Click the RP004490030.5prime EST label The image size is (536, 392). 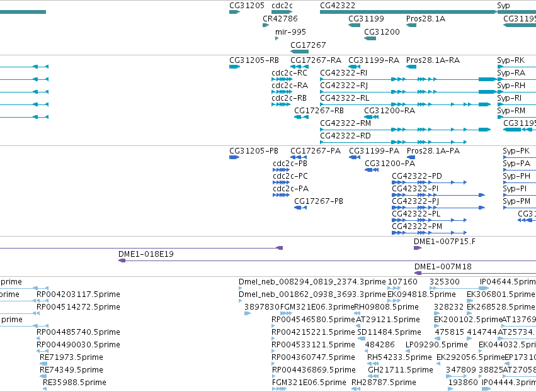(x=78, y=345)
